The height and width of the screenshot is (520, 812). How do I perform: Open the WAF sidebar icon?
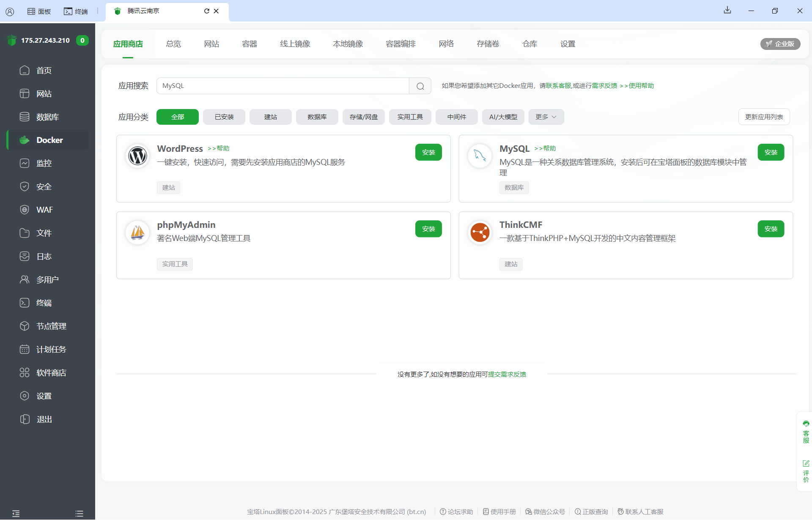(x=25, y=210)
